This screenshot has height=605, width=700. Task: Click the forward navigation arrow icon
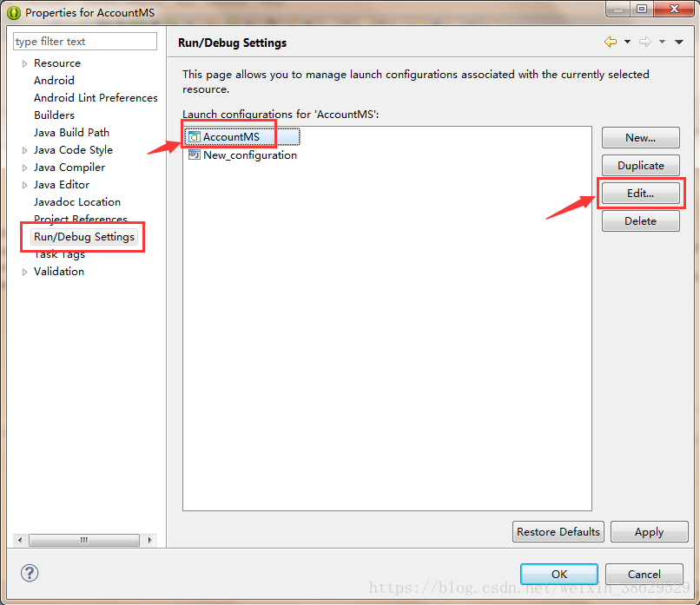645,42
